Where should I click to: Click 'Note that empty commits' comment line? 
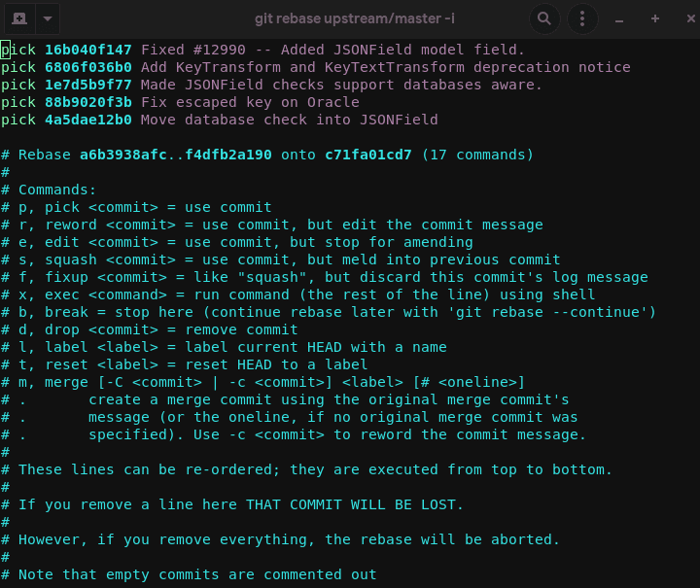[x=196, y=574]
